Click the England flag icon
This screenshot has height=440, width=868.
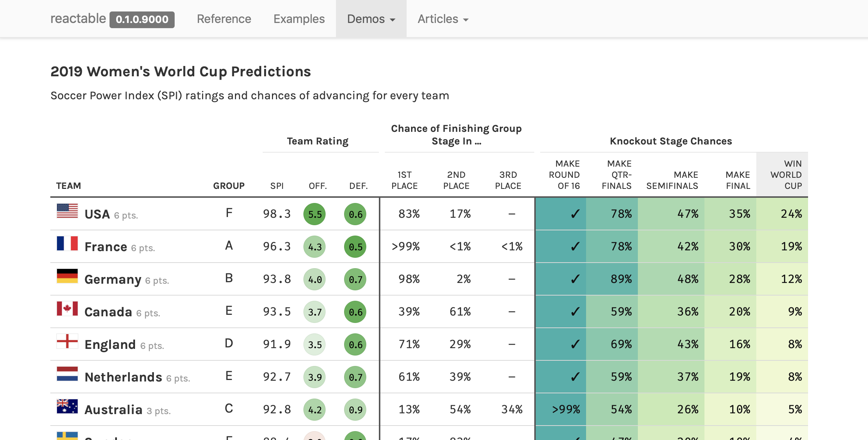pos(67,341)
